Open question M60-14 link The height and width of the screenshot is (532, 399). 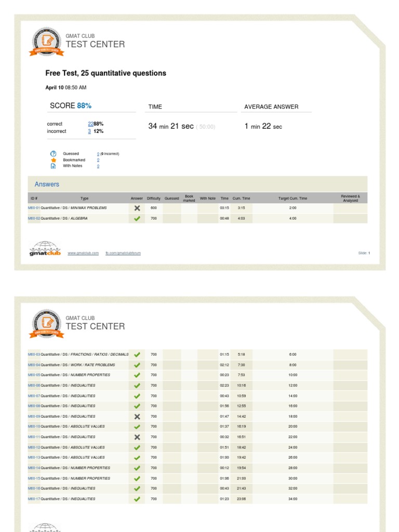pyautogui.click(x=34, y=468)
